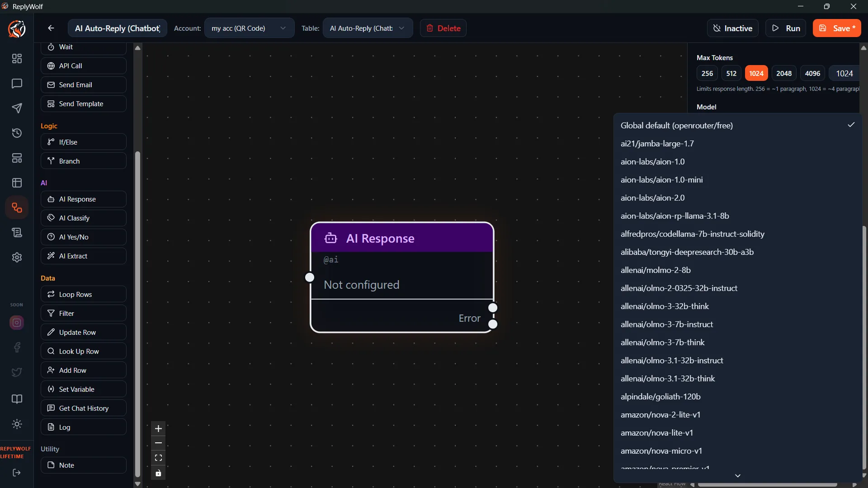868x488 pixels.
Task: Choose allenai/olmo-3-7b-think model
Action: (737, 343)
